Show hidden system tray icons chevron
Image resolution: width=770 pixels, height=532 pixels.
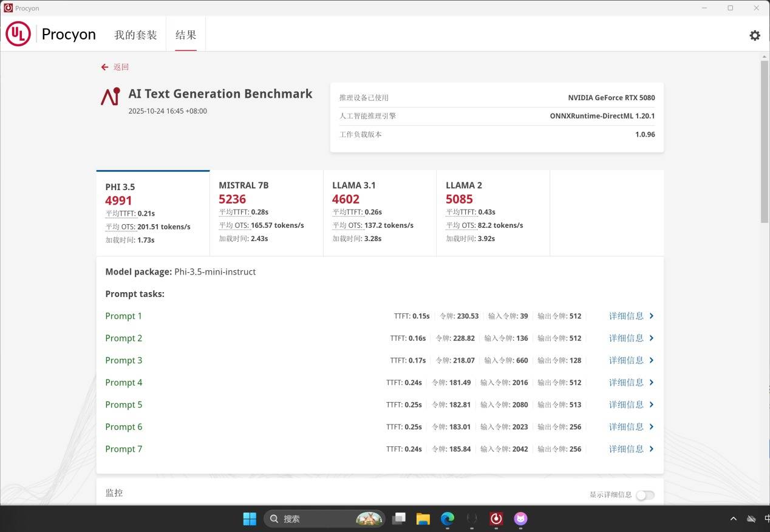coord(734,519)
